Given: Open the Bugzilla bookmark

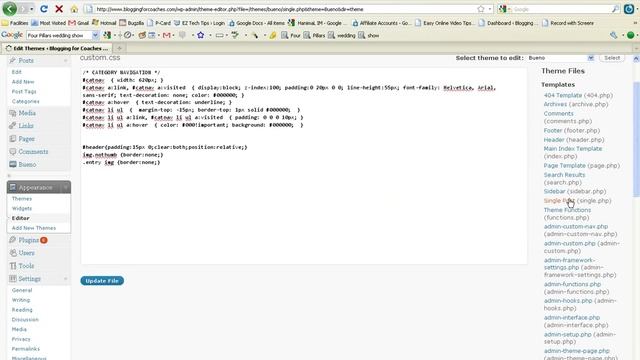Looking at the screenshot, I should [x=131, y=23].
